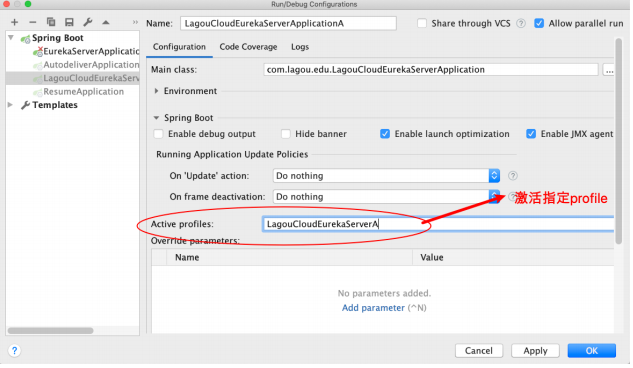
Task: Open the Logs tab
Action: (300, 47)
